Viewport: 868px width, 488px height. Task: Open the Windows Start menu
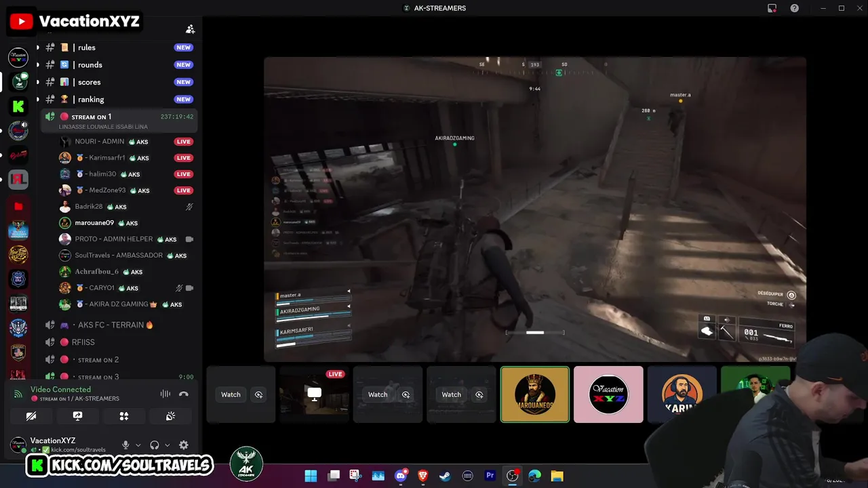coord(311,476)
